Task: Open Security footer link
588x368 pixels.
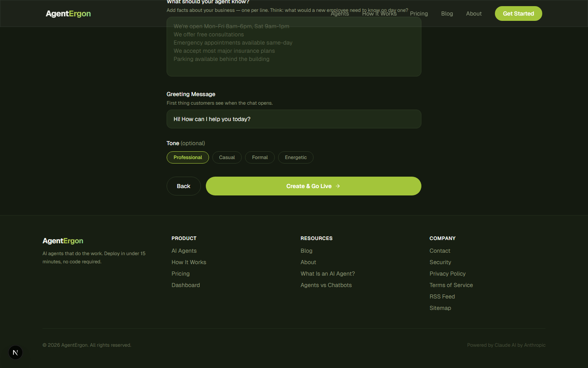Action: [x=440, y=262]
